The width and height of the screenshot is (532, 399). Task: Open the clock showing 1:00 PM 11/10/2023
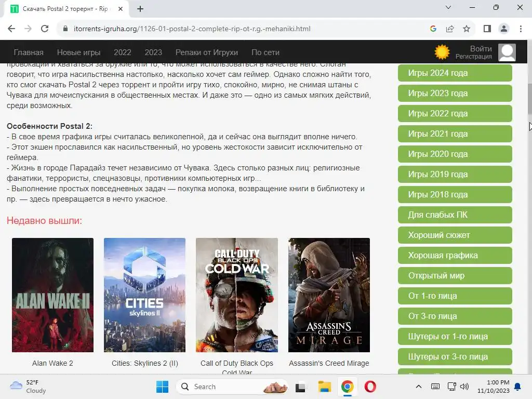(494, 387)
